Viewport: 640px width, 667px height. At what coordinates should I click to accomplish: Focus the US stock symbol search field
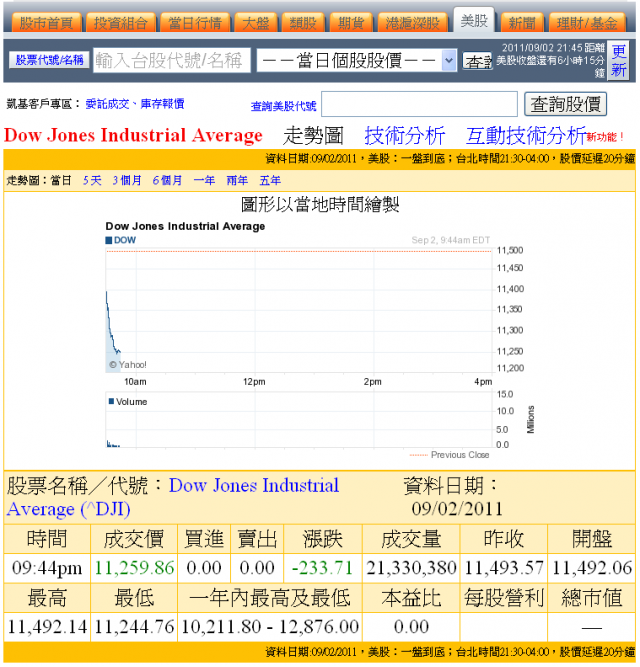coord(419,104)
